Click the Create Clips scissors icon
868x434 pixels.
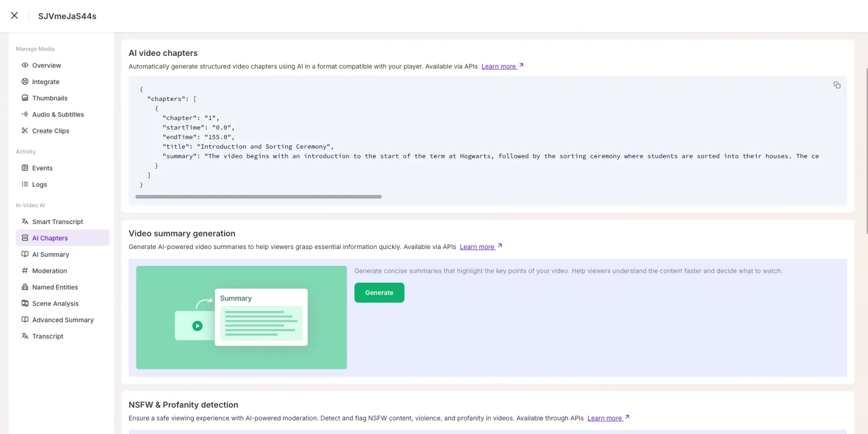pos(25,130)
